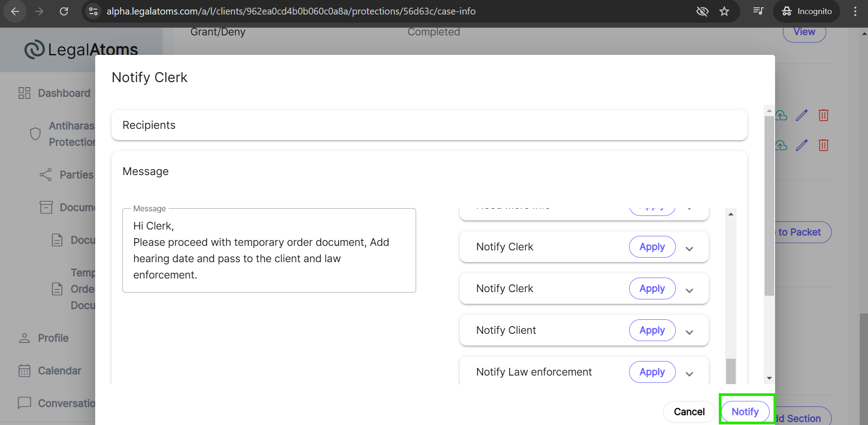Image resolution: width=868 pixels, height=425 pixels.
Task: Click the second red trash delete icon
Action: (x=824, y=145)
